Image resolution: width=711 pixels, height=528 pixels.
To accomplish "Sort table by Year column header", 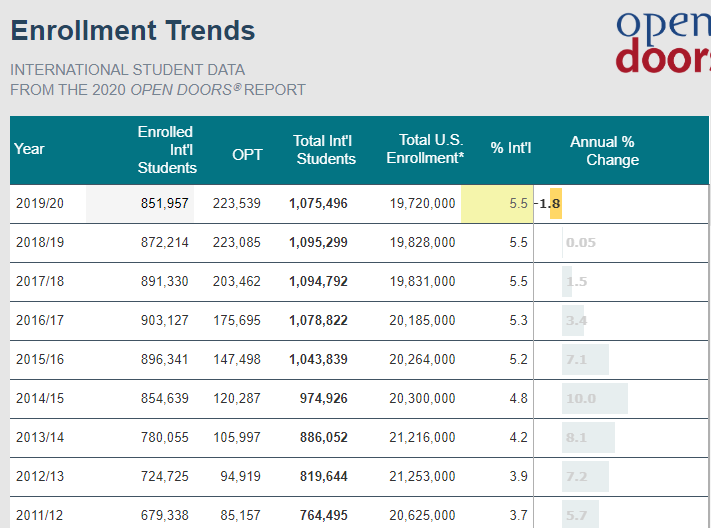I will coord(30,149).
